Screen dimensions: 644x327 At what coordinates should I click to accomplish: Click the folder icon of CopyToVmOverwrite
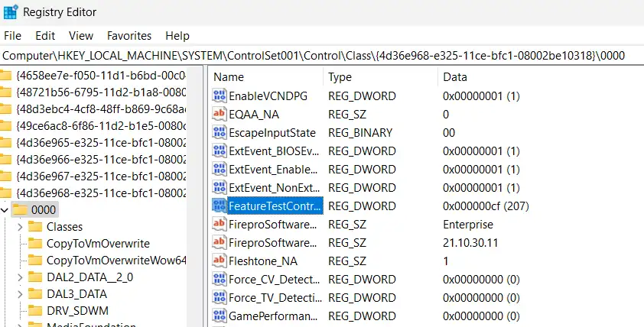tap(35, 244)
